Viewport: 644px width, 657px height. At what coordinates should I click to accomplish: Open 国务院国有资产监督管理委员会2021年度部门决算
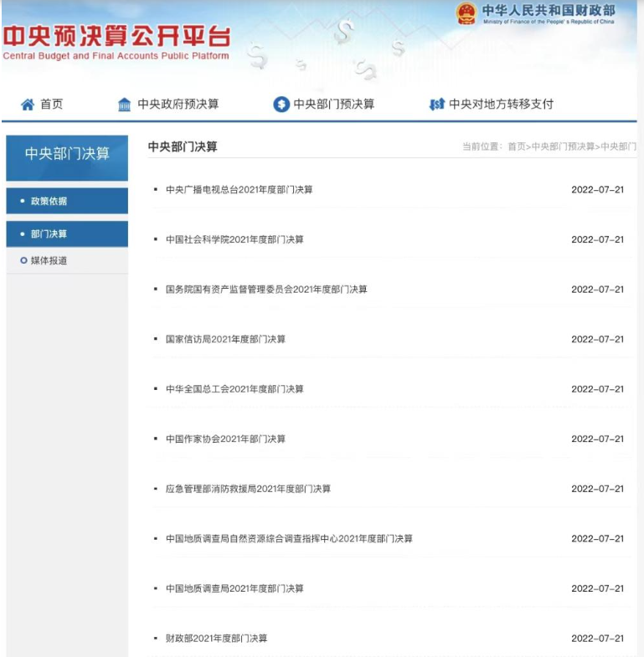point(266,290)
